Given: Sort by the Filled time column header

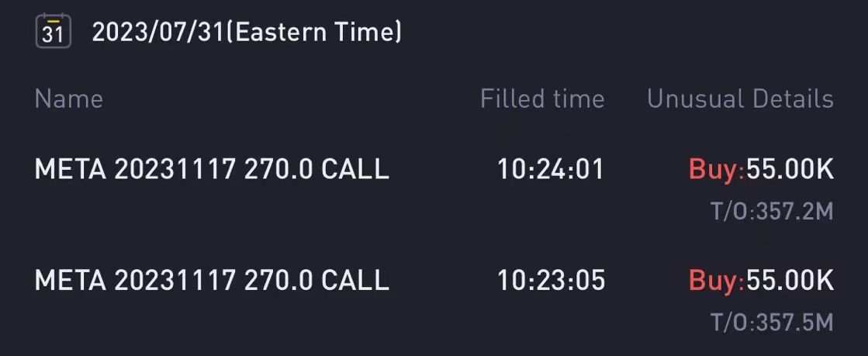Looking at the screenshot, I should click(x=542, y=99).
